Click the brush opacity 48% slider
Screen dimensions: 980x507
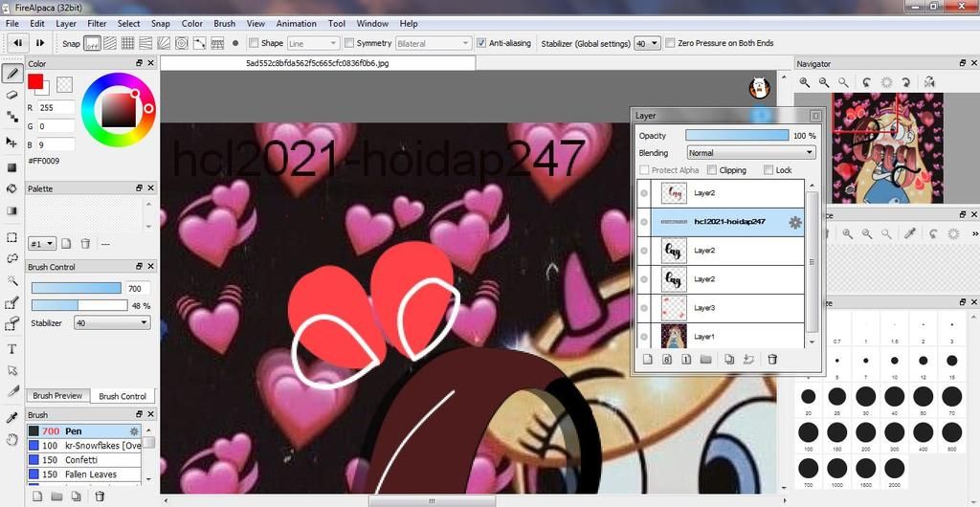(79, 305)
